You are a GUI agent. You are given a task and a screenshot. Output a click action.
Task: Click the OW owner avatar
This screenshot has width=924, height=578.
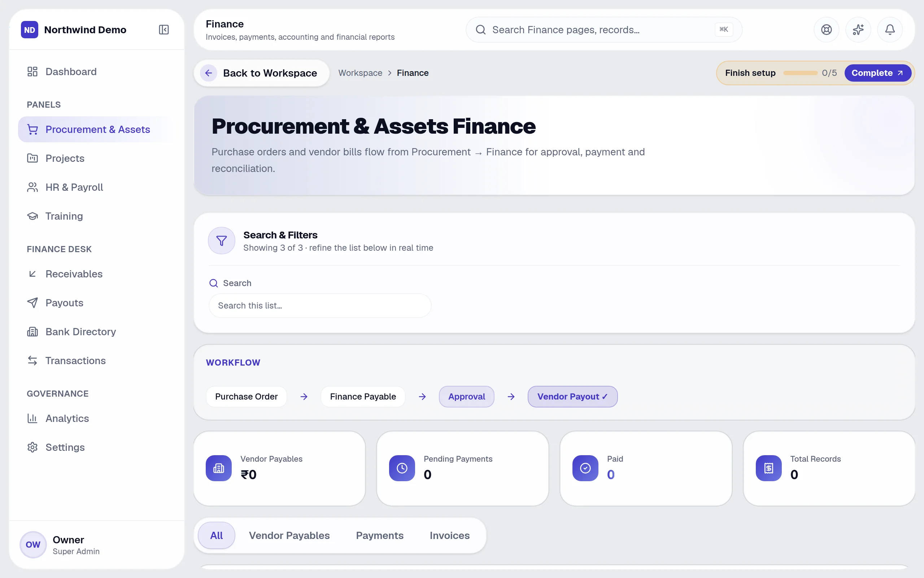[x=33, y=544]
